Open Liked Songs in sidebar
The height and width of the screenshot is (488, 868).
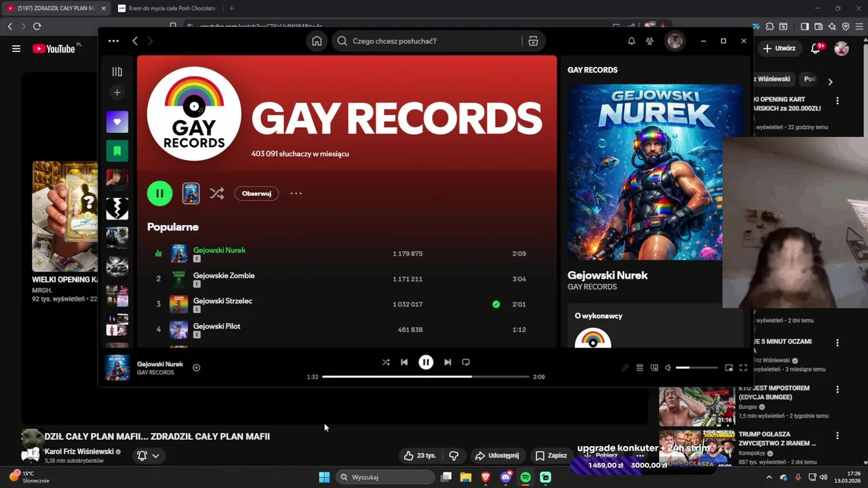tap(117, 122)
